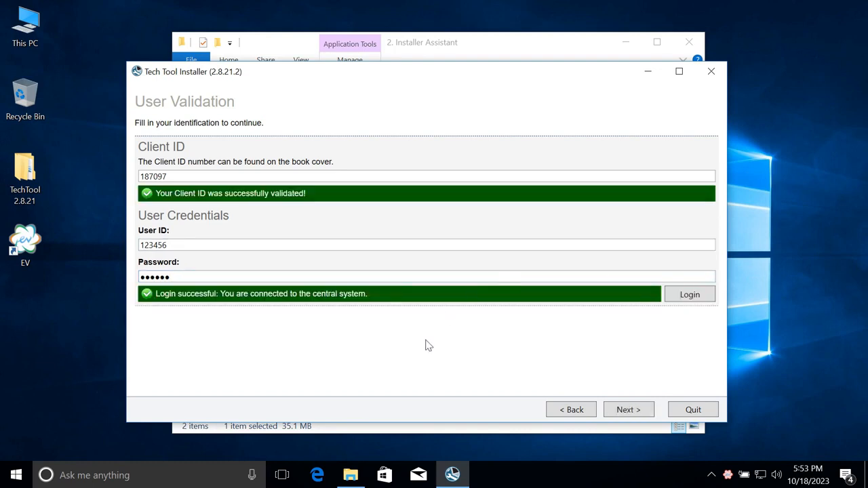Click the Login button
Viewport: 868px width, 488px height.
click(x=690, y=294)
